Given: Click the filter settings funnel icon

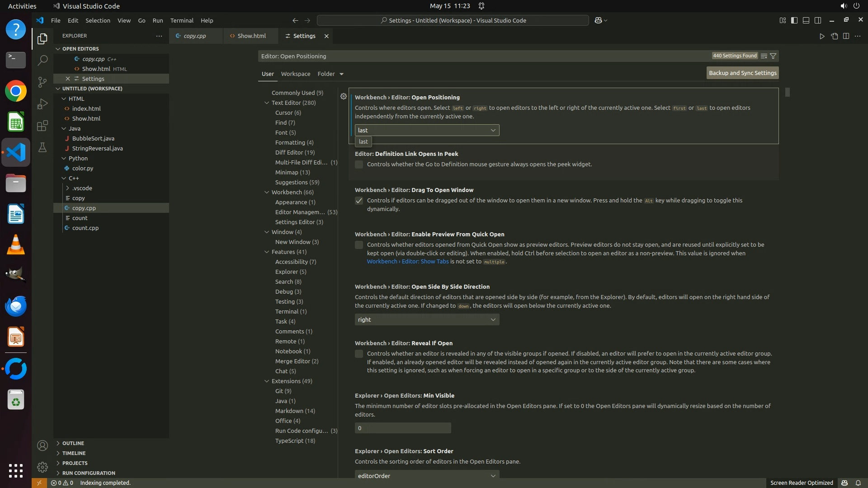Looking at the screenshot, I should click(x=773, y=56).
